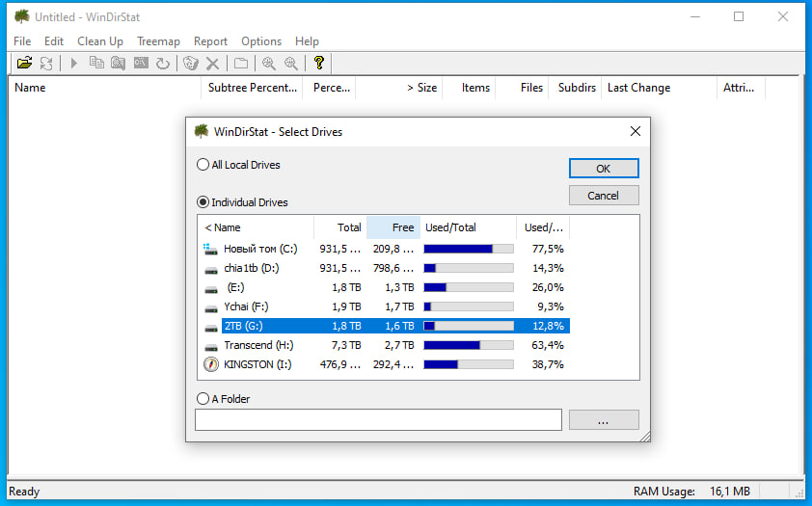This screenshot has width=812, height=506.
Task: Click the Open folder toolbar icon
Action: coord(24,63)
